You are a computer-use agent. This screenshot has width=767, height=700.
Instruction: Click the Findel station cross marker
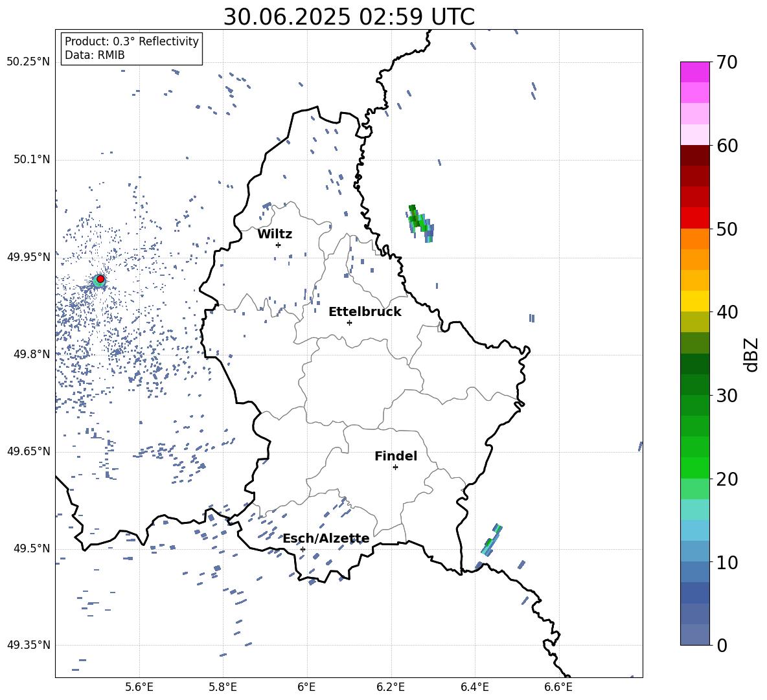(395, 468)
